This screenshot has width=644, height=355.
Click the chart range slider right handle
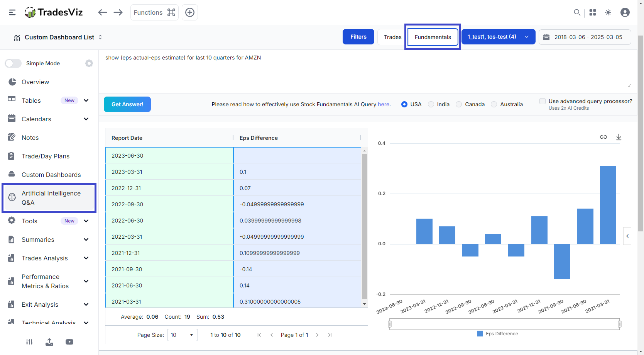tap(620, 324)
